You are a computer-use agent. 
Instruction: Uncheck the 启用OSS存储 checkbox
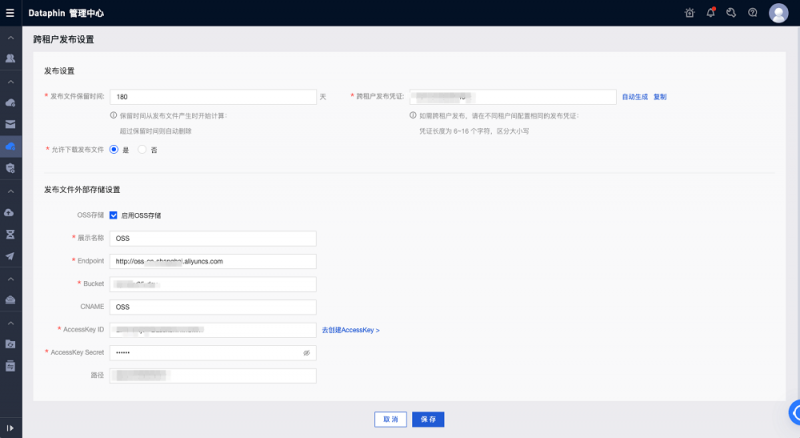[x=114, y=215]
